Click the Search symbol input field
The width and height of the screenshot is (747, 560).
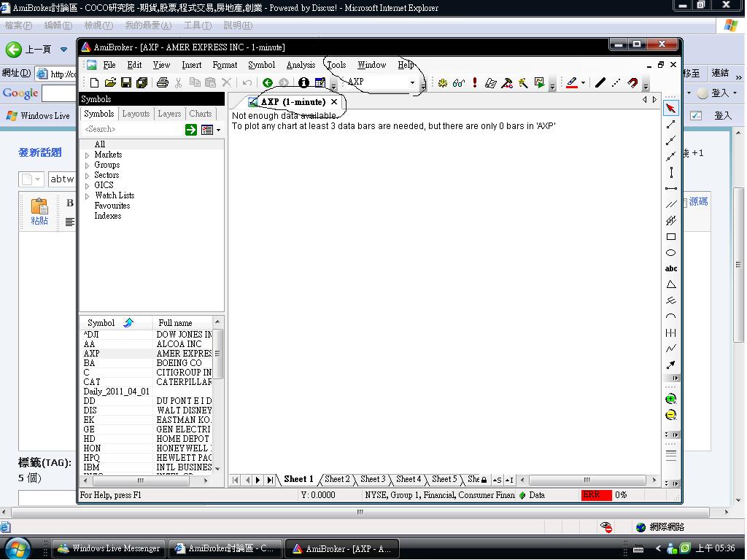pyautogui.click(x=132, y=130)
